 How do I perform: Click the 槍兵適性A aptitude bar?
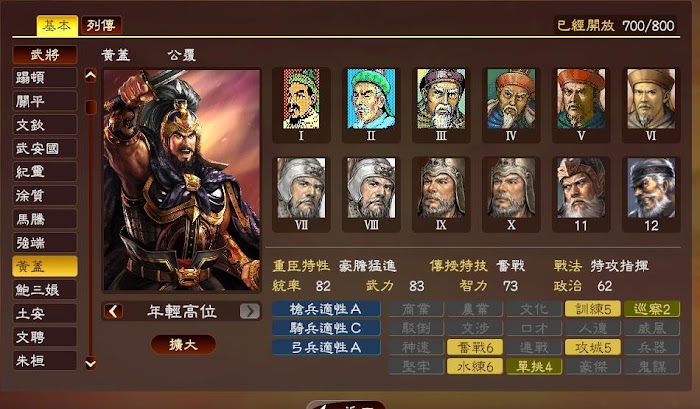click(x=326, y=309)
